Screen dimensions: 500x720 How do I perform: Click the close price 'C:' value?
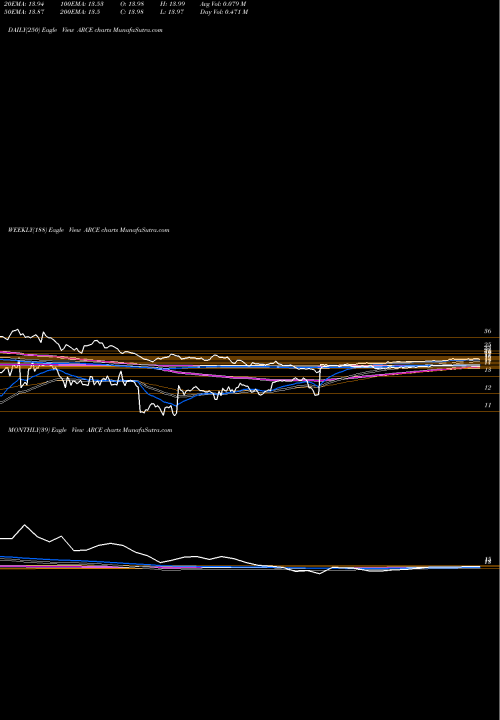132,12
